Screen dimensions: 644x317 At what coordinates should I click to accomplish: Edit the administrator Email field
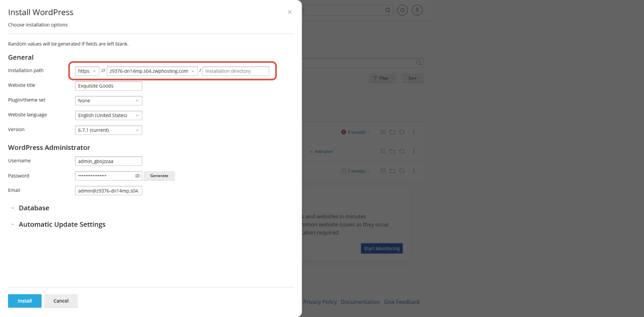[x=109, y=191]
